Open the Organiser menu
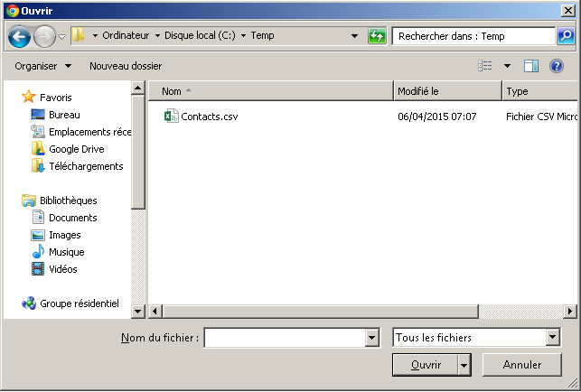The width and height of the screenshot is (581, 392). [x=43, y=66]
